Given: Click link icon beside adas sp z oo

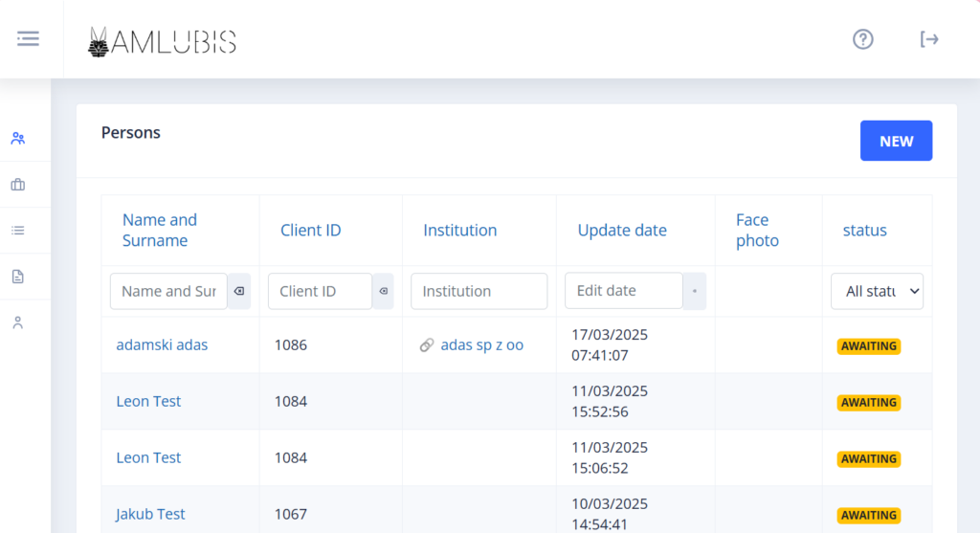Looking at the screenshot, I should [x=427, y=345].
